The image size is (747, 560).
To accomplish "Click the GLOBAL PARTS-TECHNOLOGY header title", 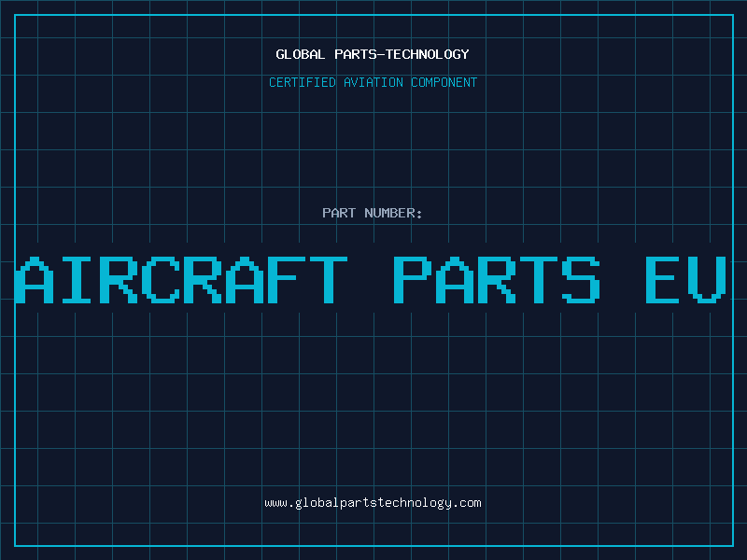I will click(x=373, y=54).
